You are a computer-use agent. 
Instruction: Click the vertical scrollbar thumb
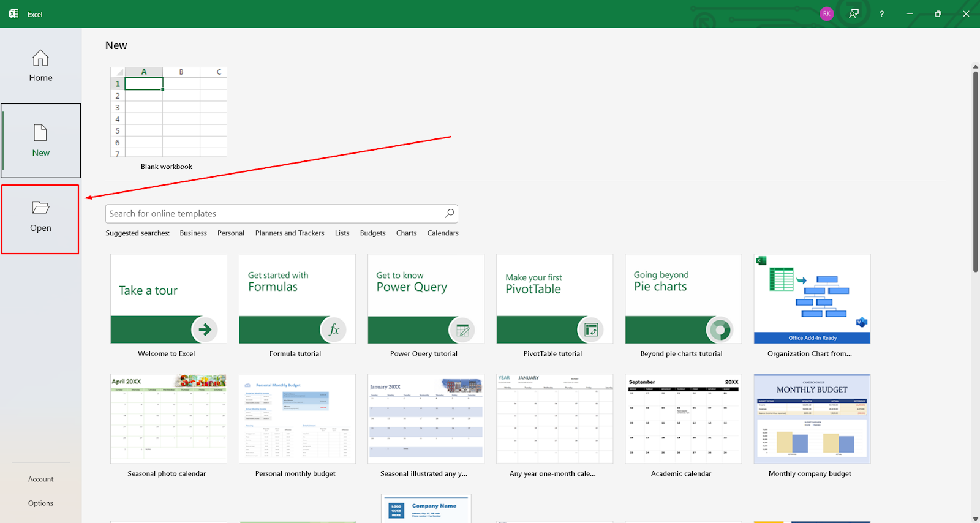[x=975, y=171]
